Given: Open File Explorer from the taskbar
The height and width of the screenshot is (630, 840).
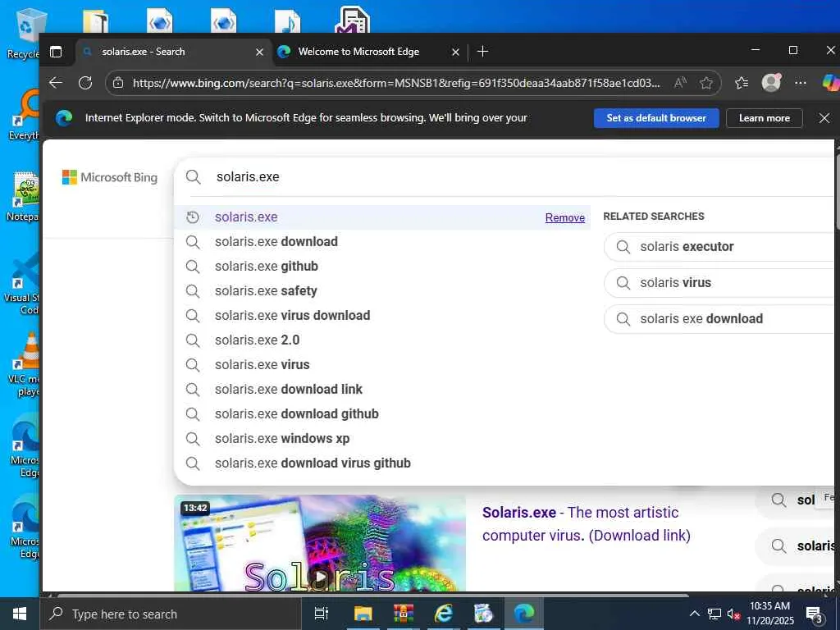Looking at the screenshot, I should 363,614.
